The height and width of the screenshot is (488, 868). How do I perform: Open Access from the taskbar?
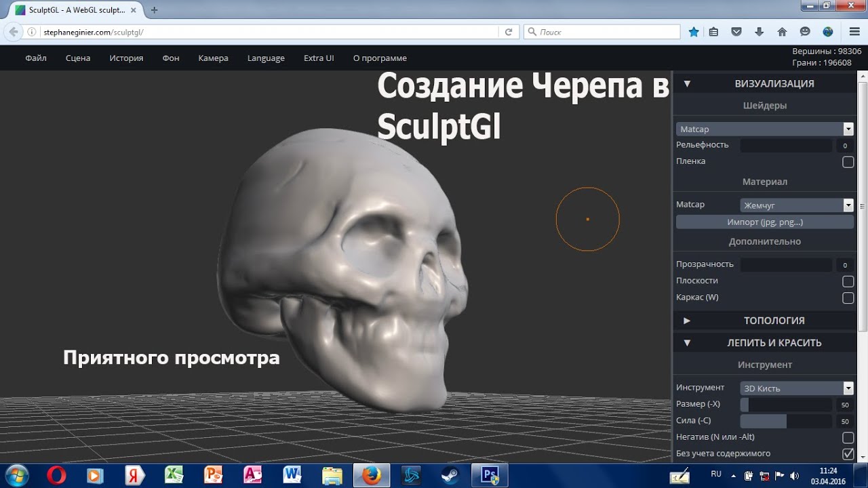[252, 476]
